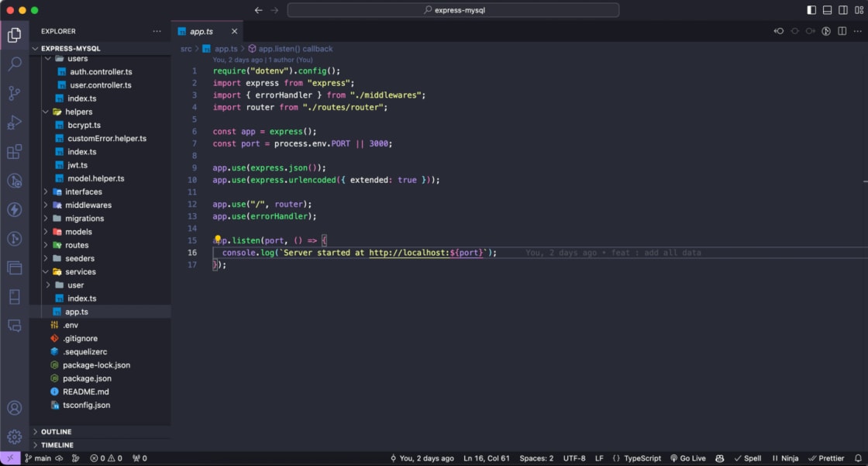Viewport: 868px width, 466px height.
Task: Click the lightbulb code action on line 15
Action: (218, 240)
